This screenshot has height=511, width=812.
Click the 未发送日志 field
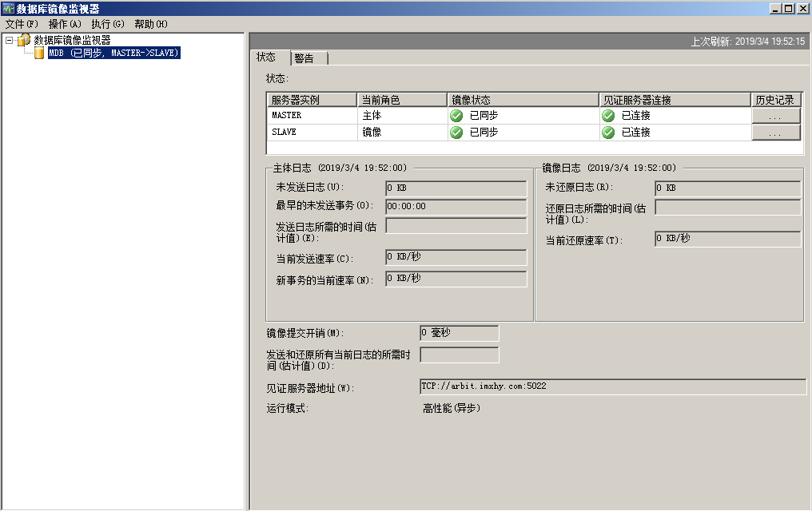(x=456, y=188)
